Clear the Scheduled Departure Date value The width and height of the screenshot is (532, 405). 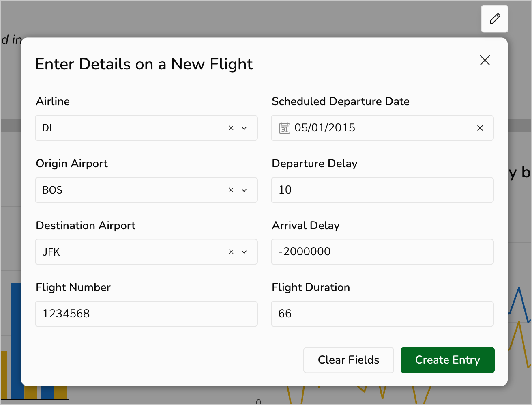(x=480, y=128)
